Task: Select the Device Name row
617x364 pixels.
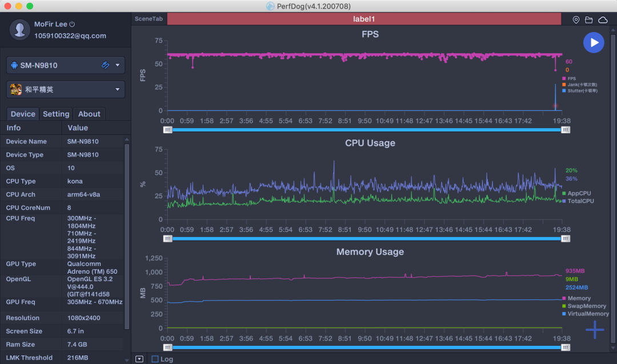Action: coord(62,141)
